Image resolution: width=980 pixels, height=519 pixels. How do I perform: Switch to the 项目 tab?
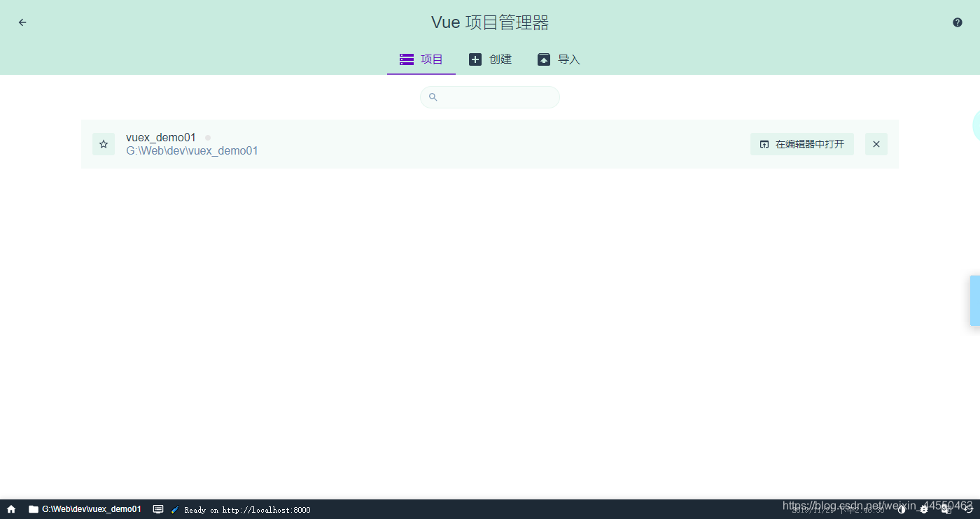click(x=421, y=59)
